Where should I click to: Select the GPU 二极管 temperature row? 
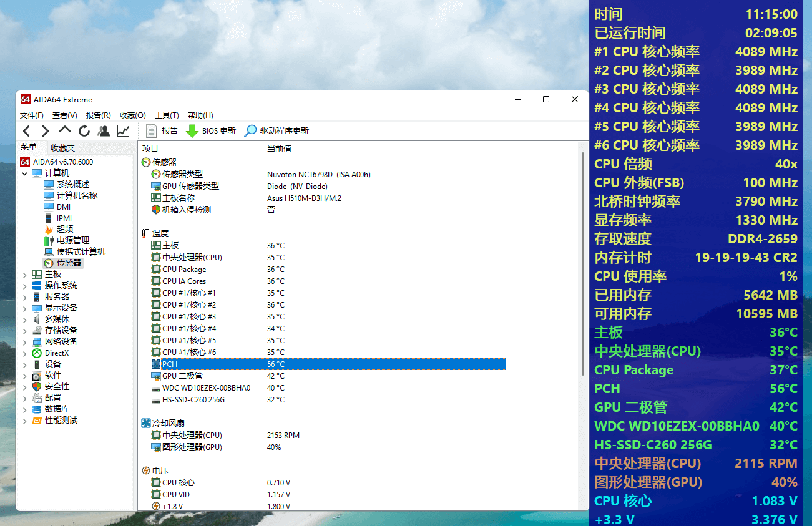182,376
